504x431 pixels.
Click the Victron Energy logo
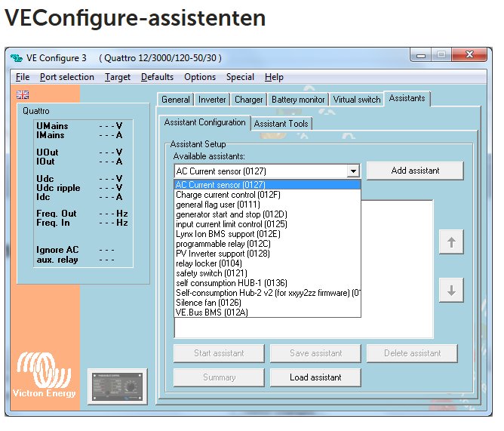click(44, 374)
